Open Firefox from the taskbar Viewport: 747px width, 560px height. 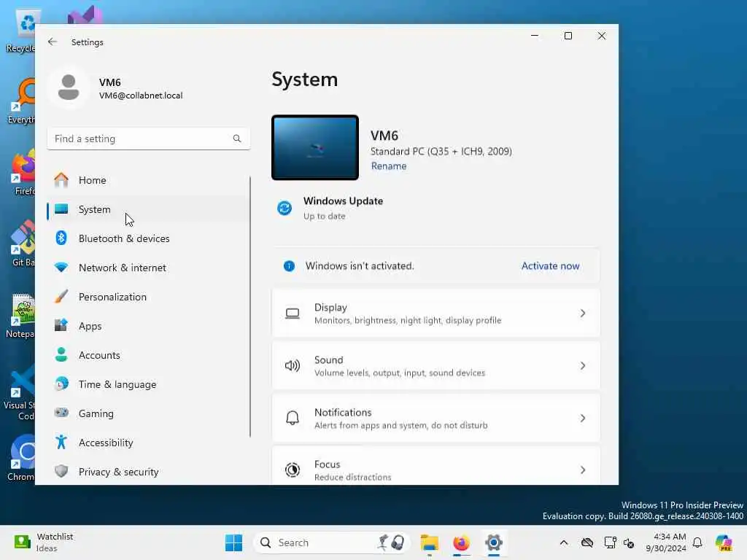461,542
